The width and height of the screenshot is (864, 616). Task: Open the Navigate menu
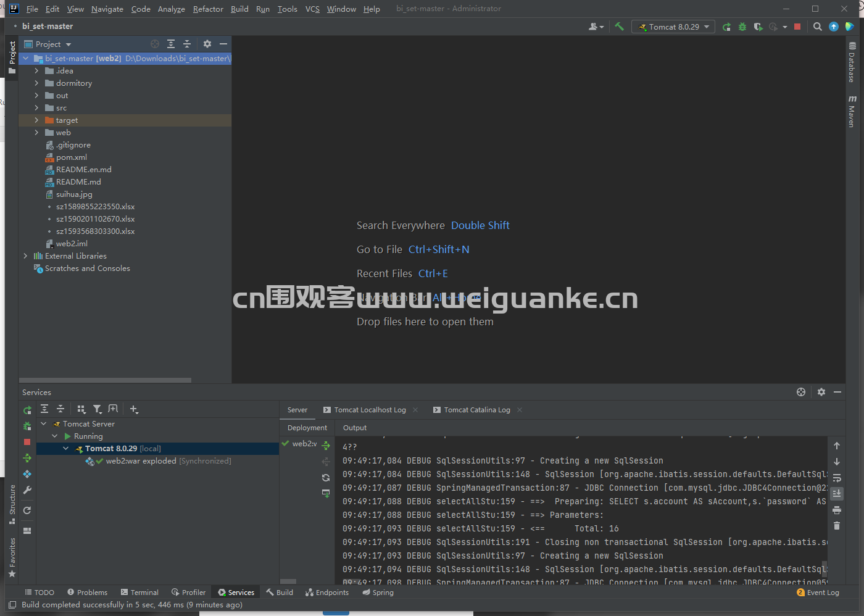[x=107, y=9]
